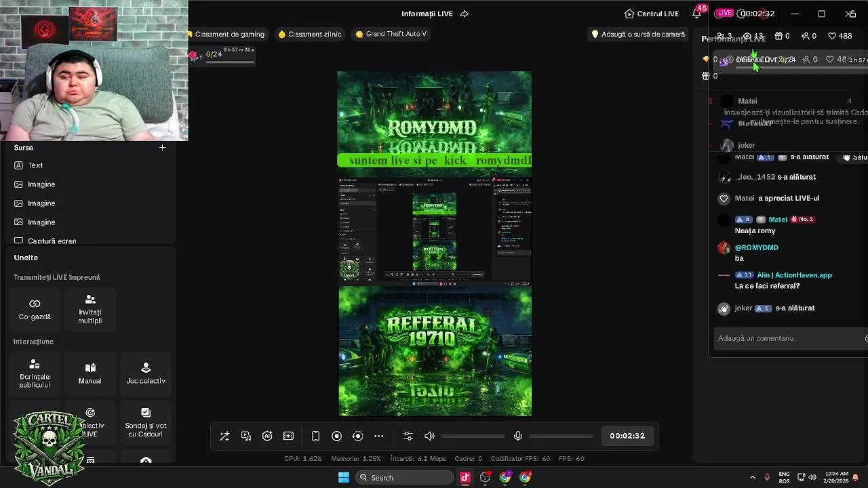The width and height of the screenshot is (868, 488).
Task: Click the 488 likes counter
Action: tap(840, 36)
